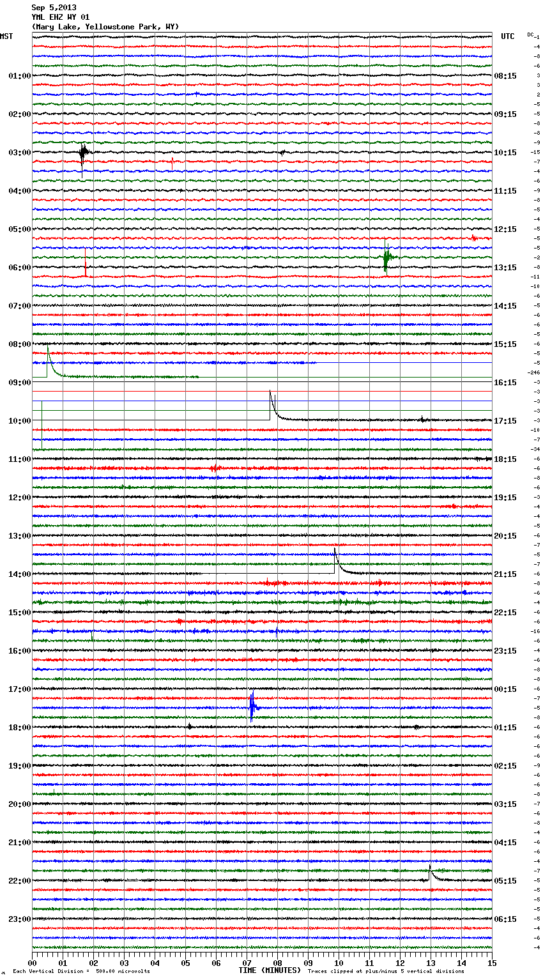This screenshot has width=543, height=980.
Task: Select minute '00' on the bottom axis
Action: (32, 963)
